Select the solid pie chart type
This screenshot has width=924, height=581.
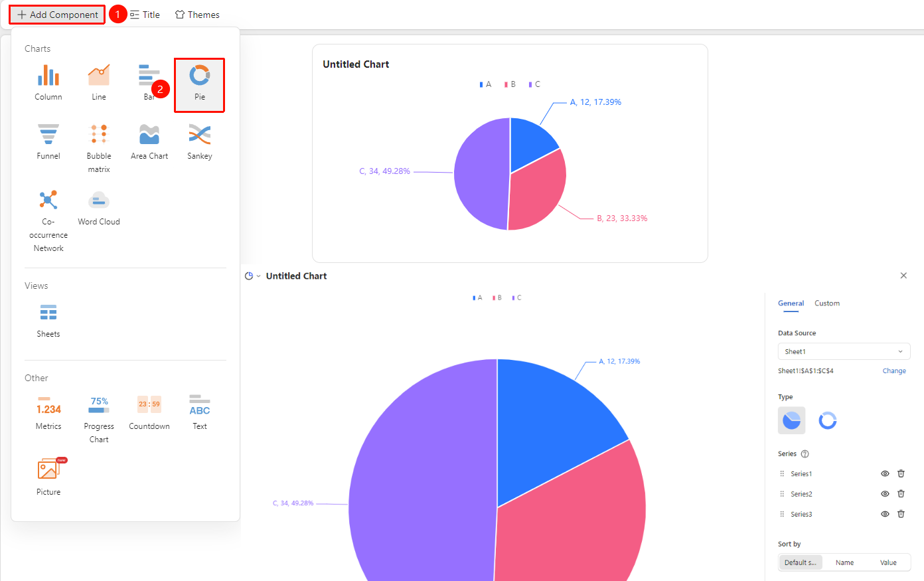791,420
